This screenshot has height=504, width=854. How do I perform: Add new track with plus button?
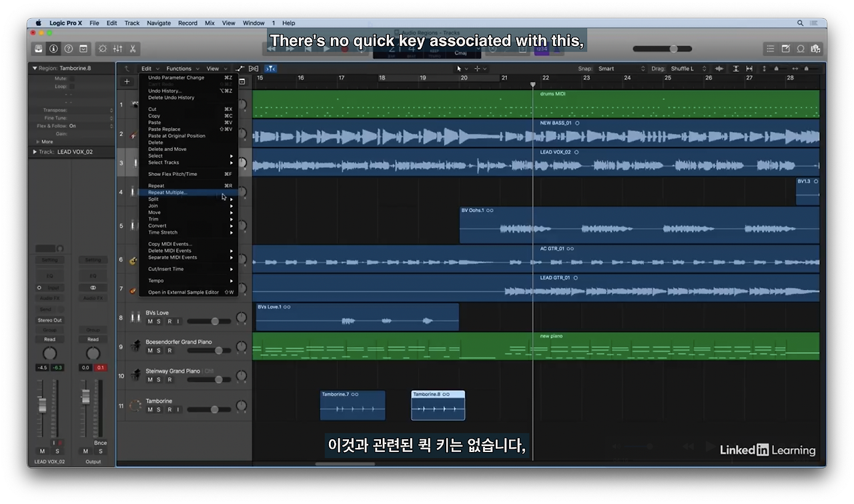coord(127,82)
